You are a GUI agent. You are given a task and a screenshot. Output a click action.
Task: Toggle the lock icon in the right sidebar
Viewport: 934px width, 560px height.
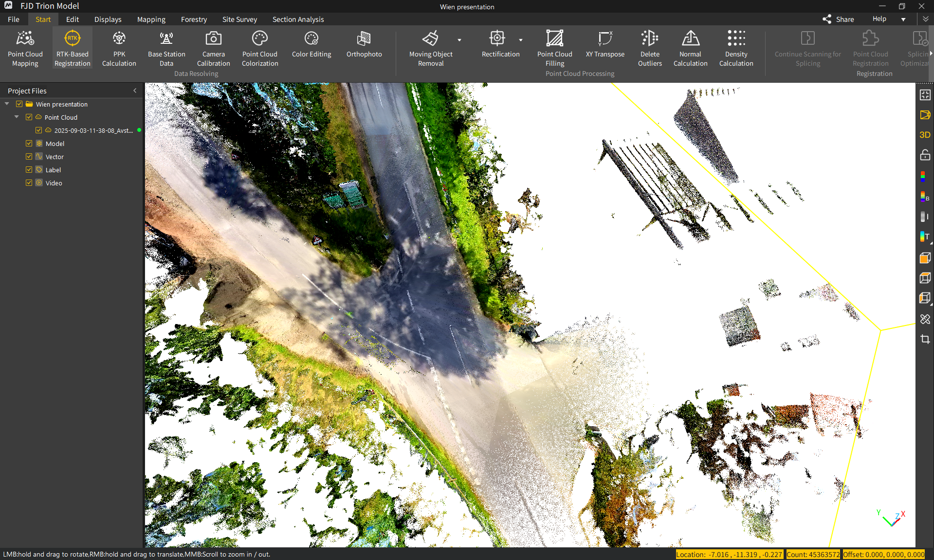point(925,155)
